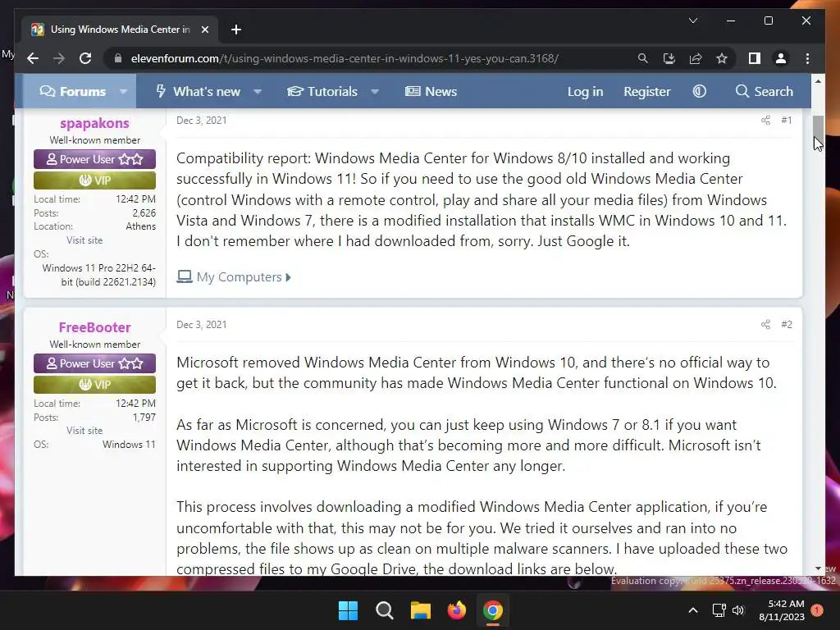The height and width of the screenshot is (630, 840).
Task: Open the volume tray icon
Action: coord(738,610)
